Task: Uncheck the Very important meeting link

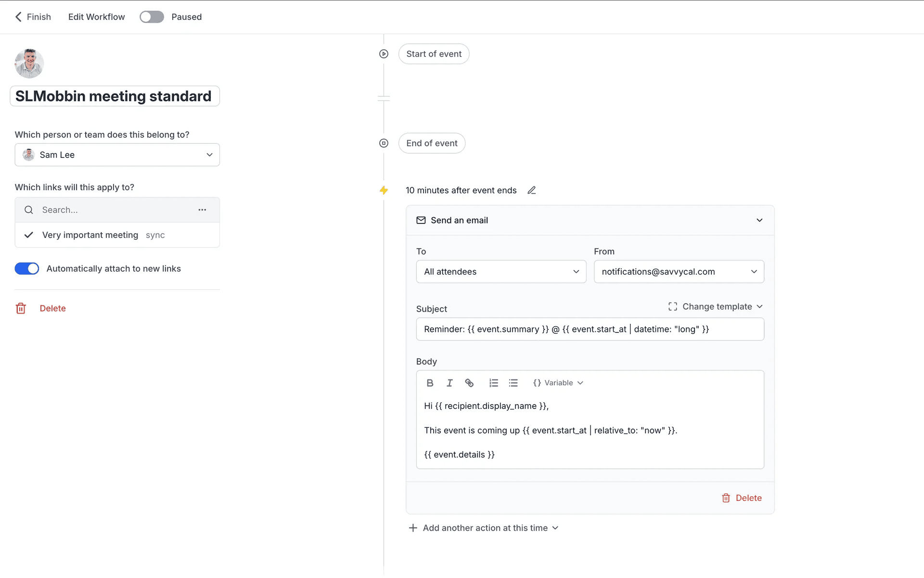Action: tap(29, 235)
